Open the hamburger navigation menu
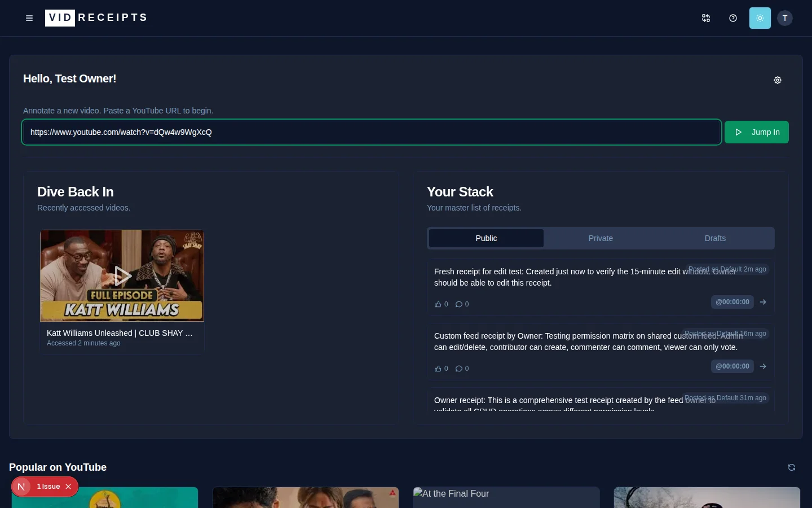 [29, 18]
